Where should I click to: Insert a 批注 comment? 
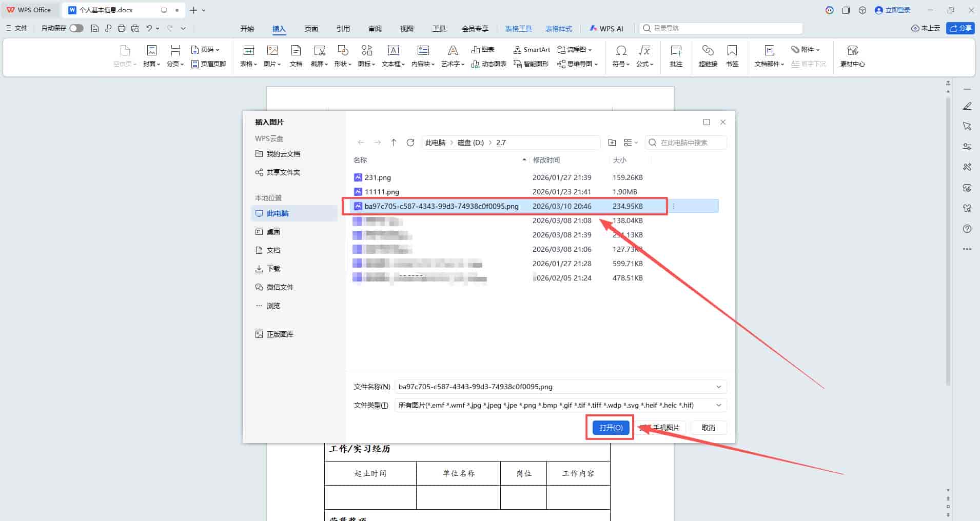pyautogui.click(x=676, y=56)
